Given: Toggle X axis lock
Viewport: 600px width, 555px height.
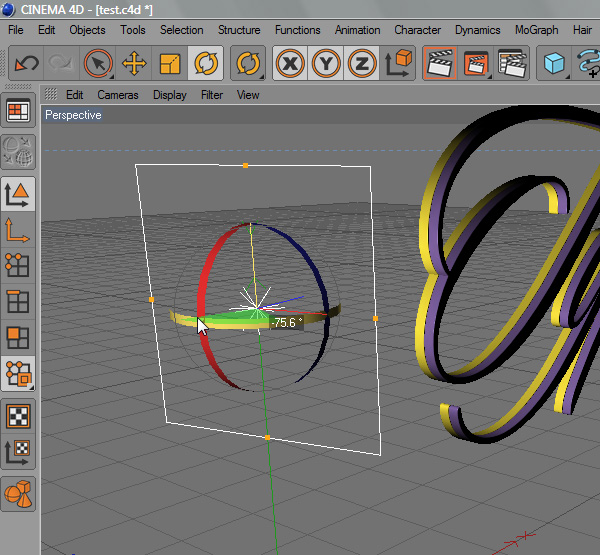Looking at the screenshot, I should pyautogui.click(x=290, y=64).
